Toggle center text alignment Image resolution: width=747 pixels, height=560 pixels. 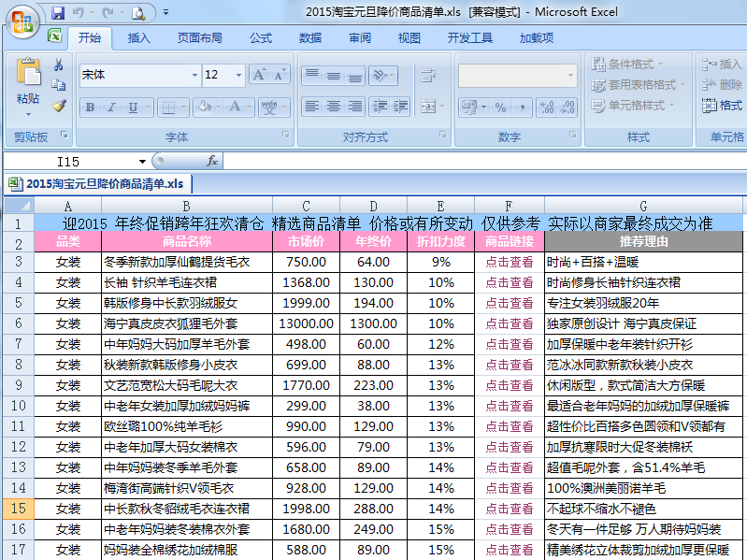pos(333,107)
